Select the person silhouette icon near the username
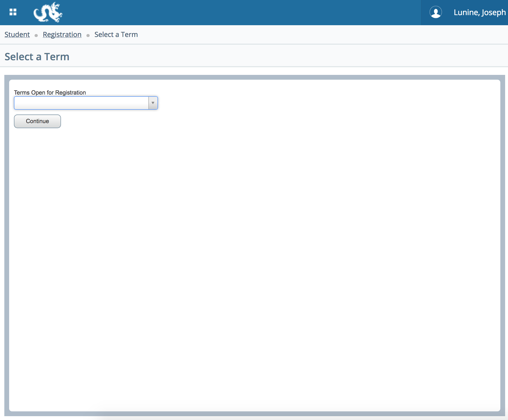This screenshot has height=420, width=508. pyautogui.click(x=436, y=12)
